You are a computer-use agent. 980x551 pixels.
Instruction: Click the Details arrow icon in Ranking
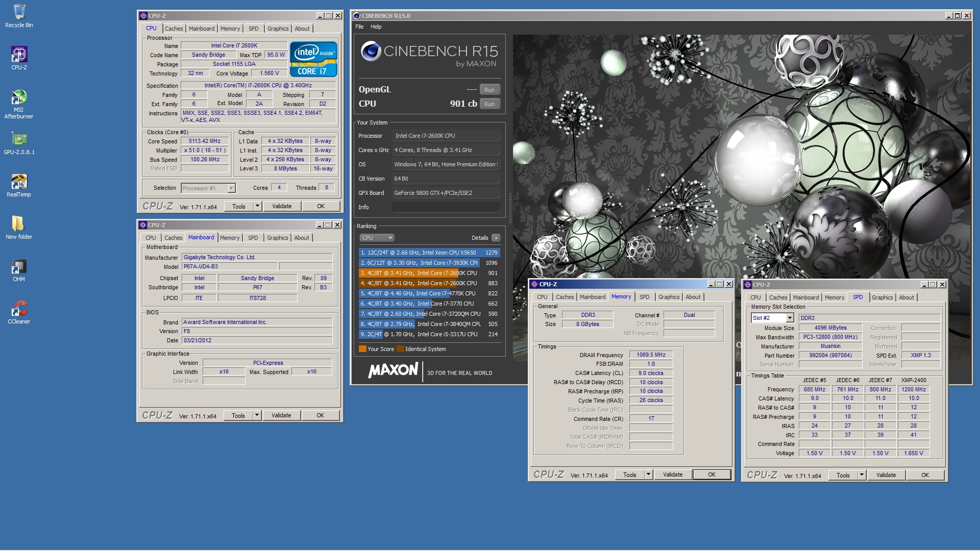point(496,238)
